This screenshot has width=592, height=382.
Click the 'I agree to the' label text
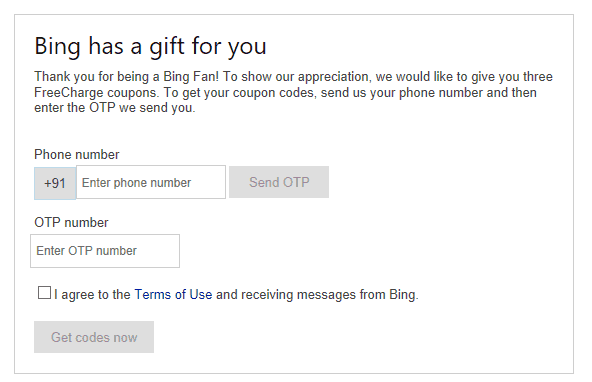pos(92,294)
